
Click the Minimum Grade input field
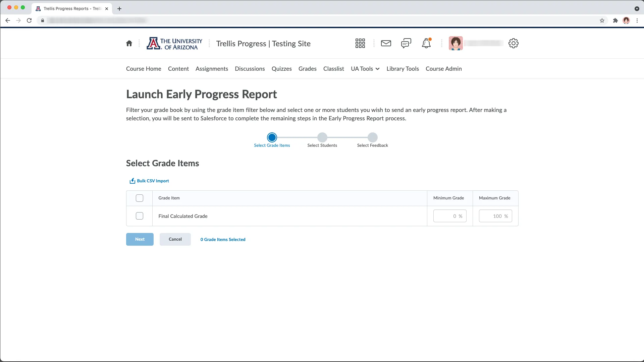coord(450,216)
